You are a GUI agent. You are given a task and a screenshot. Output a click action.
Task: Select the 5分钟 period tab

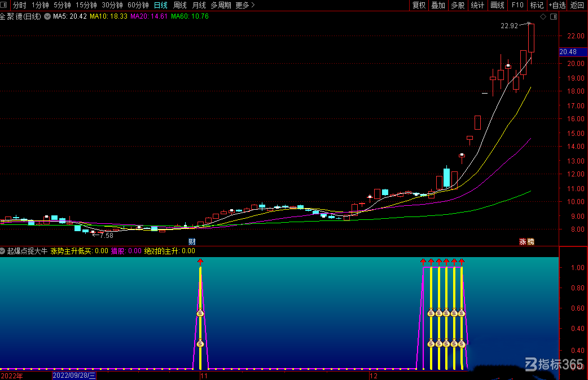point(62,5)
